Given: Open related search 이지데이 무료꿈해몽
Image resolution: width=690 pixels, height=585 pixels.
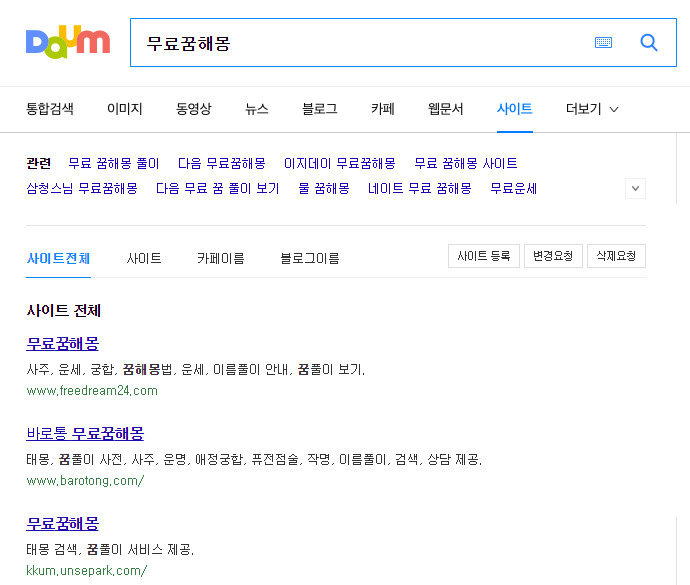Looking at the screenshot, I should click(x=339, y=163).
